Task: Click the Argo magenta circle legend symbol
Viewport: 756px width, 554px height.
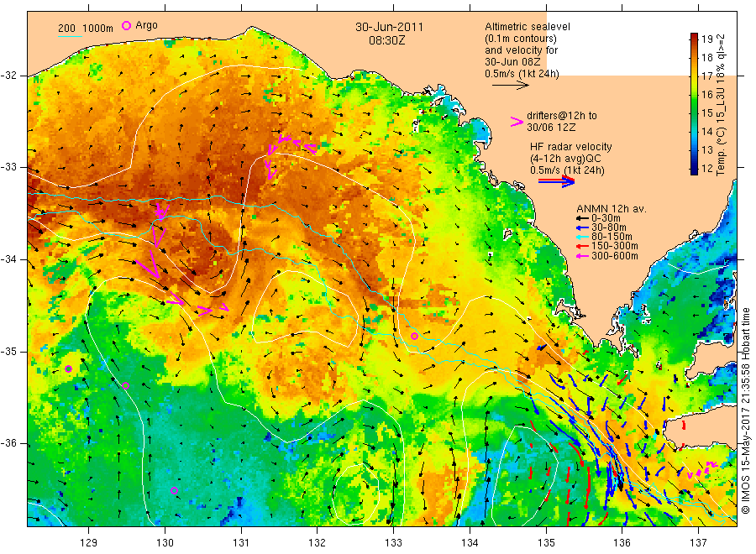Action: coord(126,26)
